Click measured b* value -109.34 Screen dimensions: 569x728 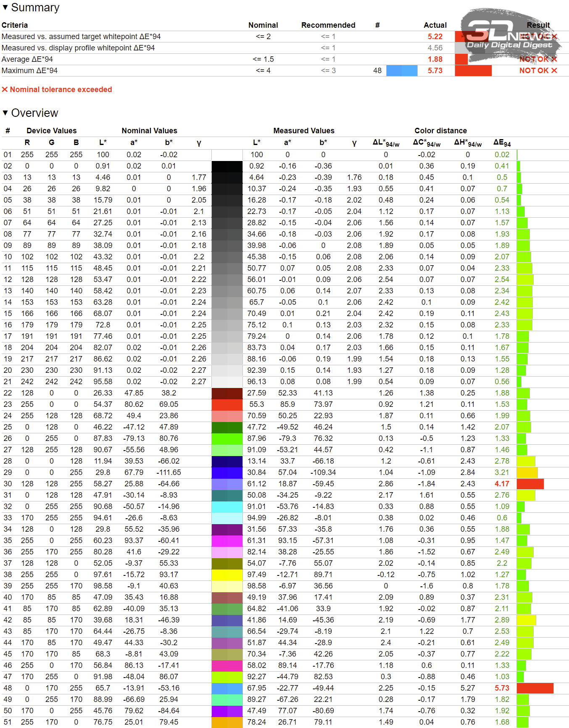(323, 472)
